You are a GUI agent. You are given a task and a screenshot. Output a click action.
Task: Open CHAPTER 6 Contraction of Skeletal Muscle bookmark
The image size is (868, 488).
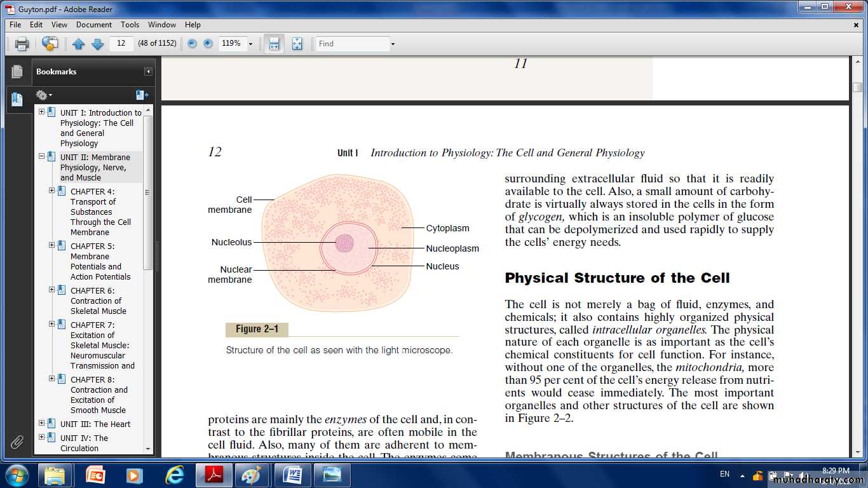coord(98,301)
